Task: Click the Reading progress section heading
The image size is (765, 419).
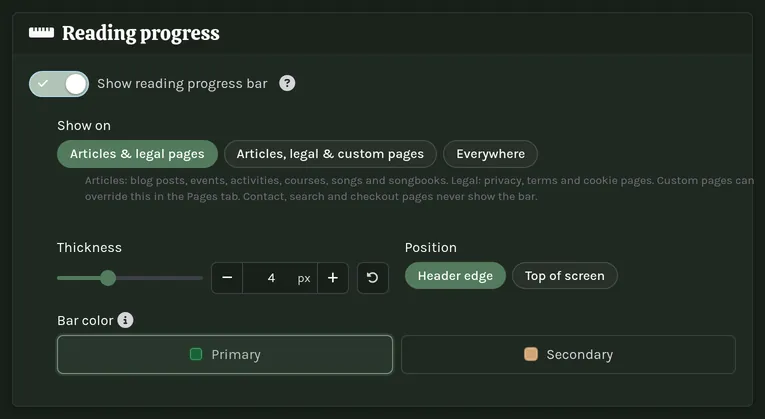Action: coord(141,33)
